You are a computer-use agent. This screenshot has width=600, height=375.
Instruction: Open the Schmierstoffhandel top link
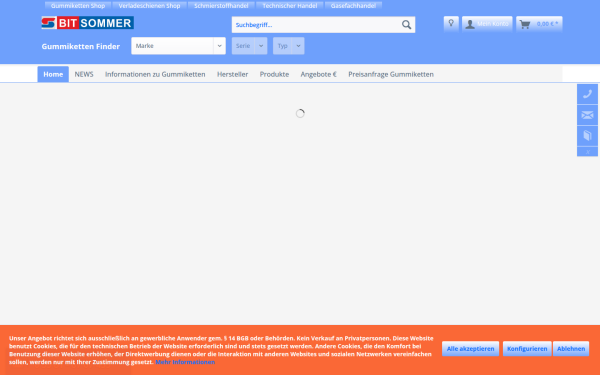coord(221,6)
